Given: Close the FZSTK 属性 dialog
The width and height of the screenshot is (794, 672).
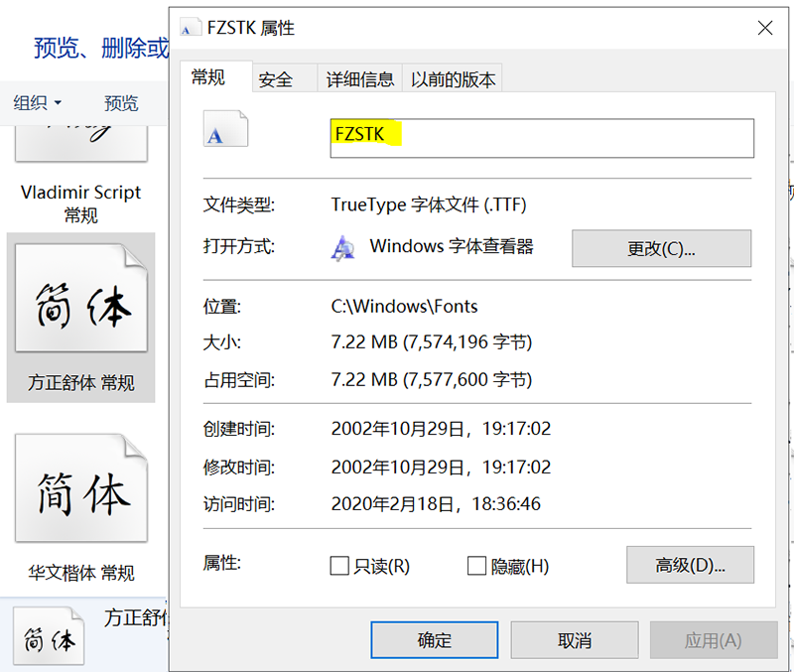Looking at the screenshot, I should [765, 28].
